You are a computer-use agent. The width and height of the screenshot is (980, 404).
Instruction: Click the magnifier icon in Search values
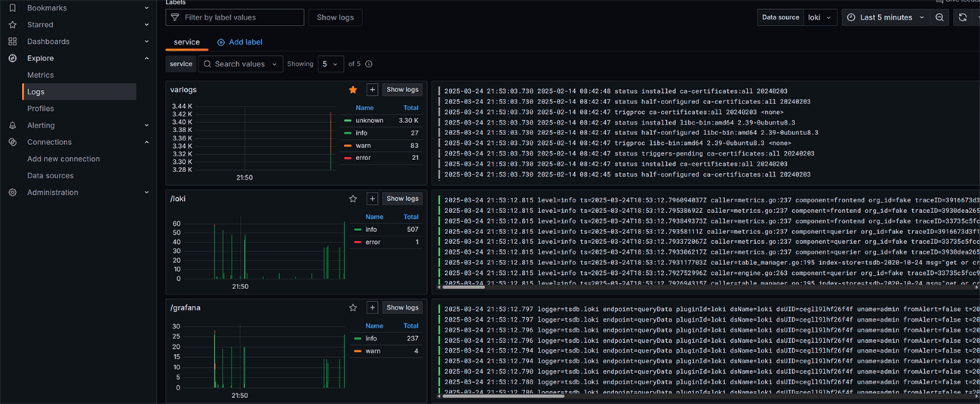(207, 64)
